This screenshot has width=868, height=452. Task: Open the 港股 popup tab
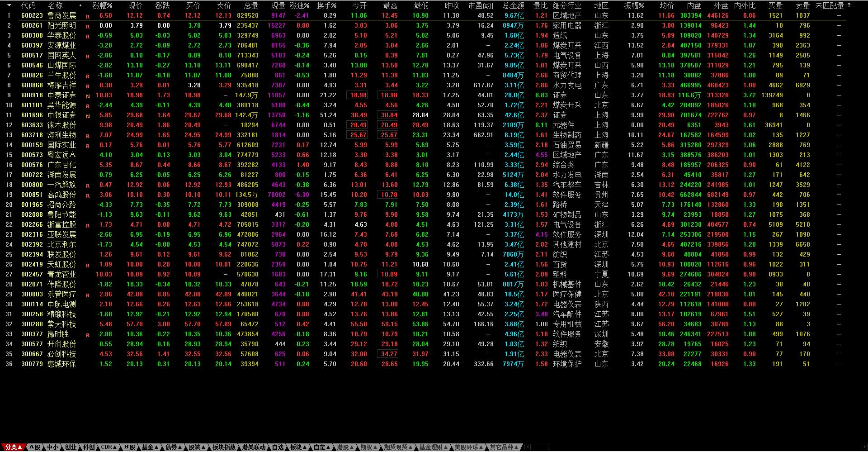[345, 447]
